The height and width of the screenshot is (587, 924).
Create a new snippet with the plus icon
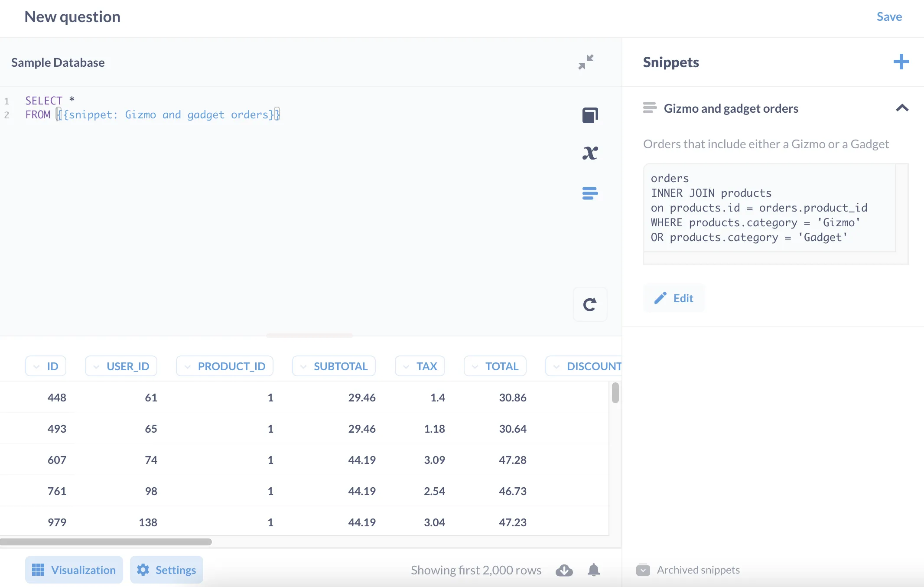(x=901, y=62)
